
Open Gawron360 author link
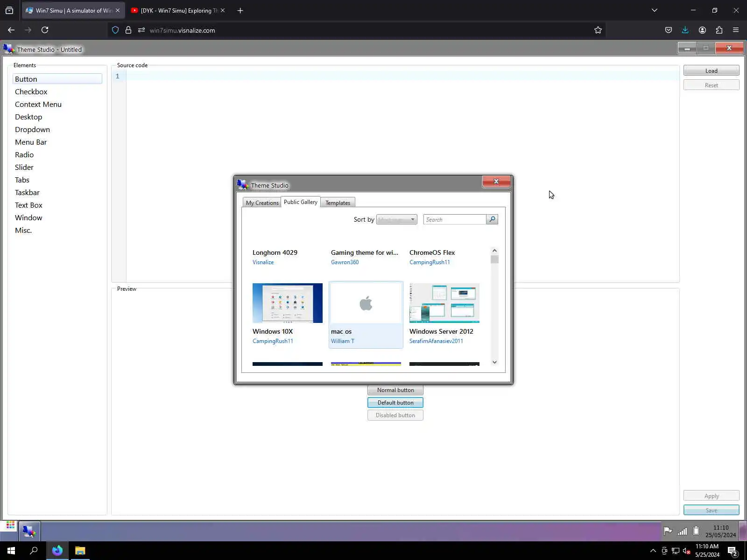tap(345, 262)
